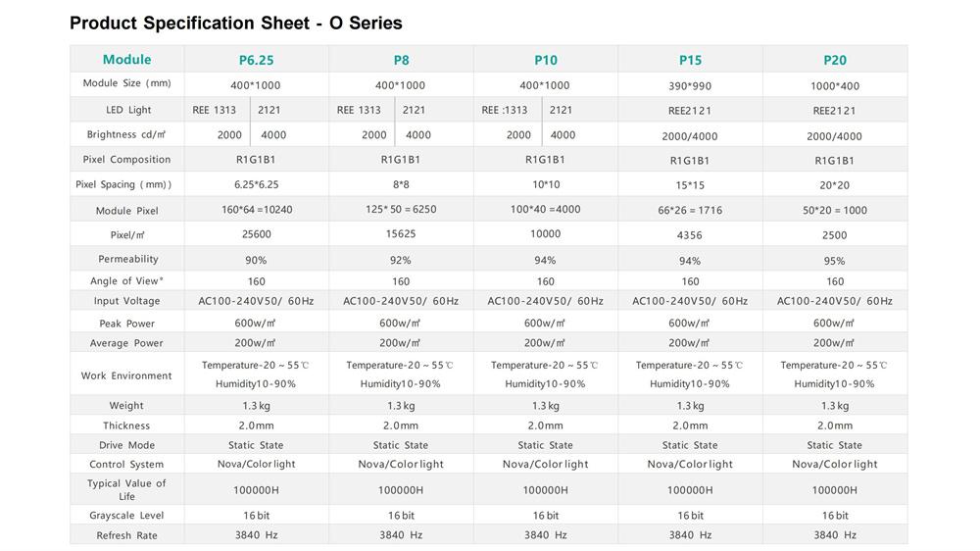
Task: Select the Product Specification Sheet title
Action: pyautogui.click(x=235, y=24)
